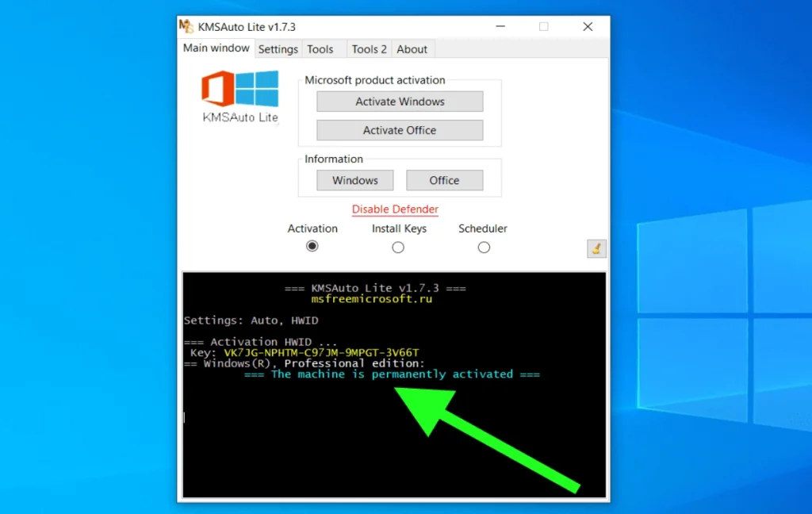Select the Scheduler radio button
This screenshot has height=514, width=812.
tap(484, 247)
